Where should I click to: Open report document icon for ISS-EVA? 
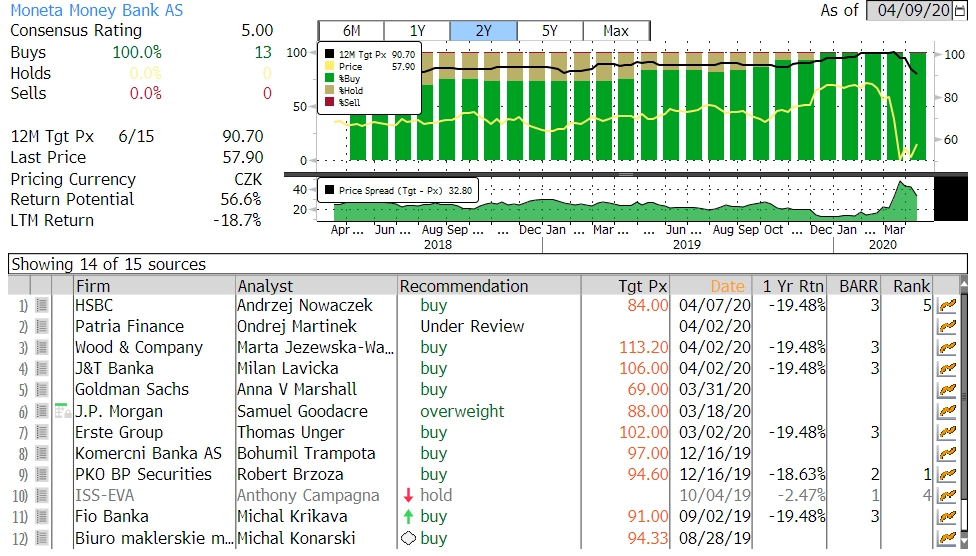tap(42, 496)
